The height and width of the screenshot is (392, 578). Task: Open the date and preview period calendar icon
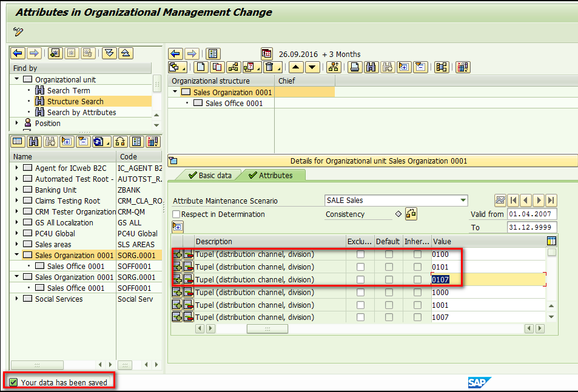click(267, 54)
